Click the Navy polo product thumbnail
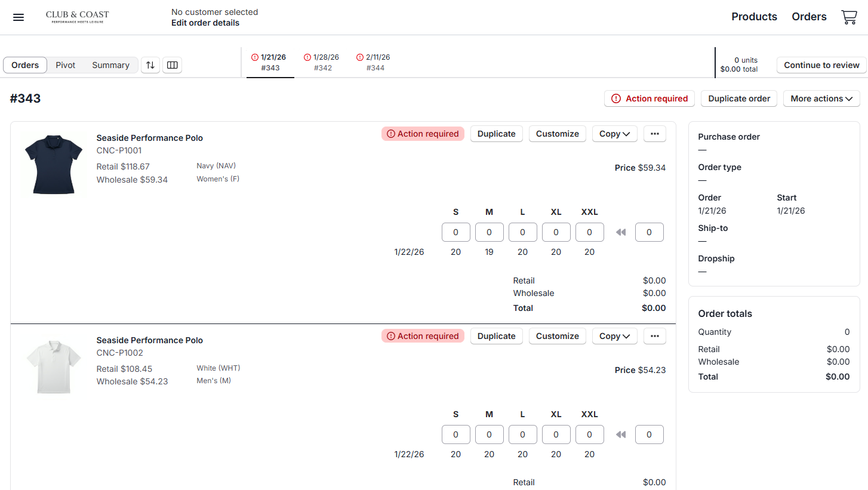The width and height of the screenshot is (868, 490). (53, 164)
